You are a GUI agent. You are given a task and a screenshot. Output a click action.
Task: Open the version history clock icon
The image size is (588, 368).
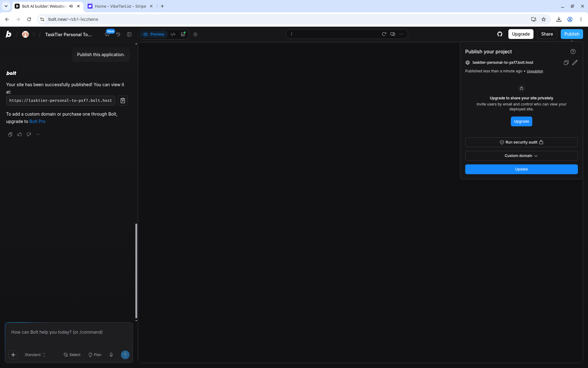[x=118, y=34]
